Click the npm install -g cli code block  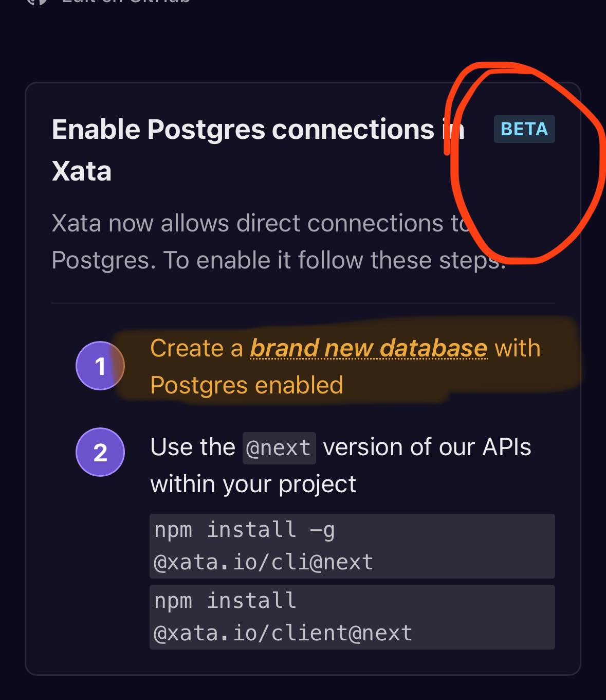click(x=352, y=546)
